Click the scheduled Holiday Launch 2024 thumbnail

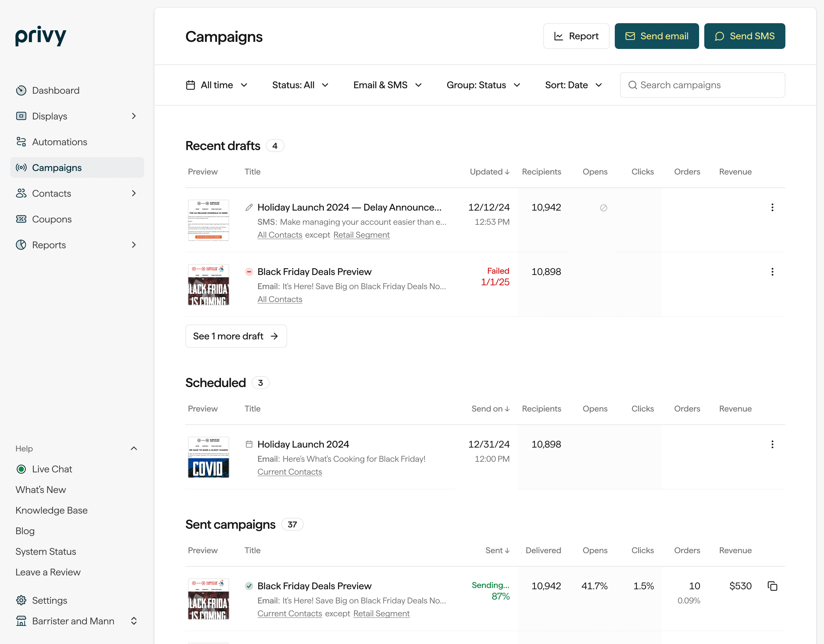click(208, 457)
